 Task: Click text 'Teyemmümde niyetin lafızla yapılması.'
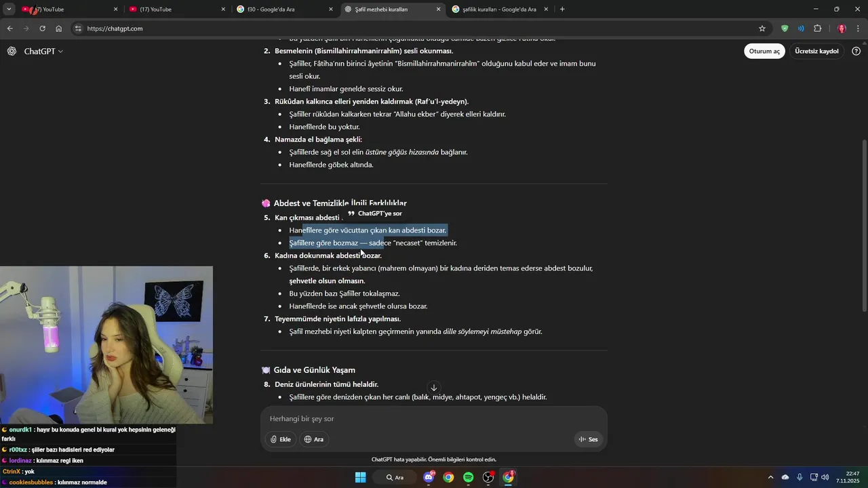tap(338, 319)
